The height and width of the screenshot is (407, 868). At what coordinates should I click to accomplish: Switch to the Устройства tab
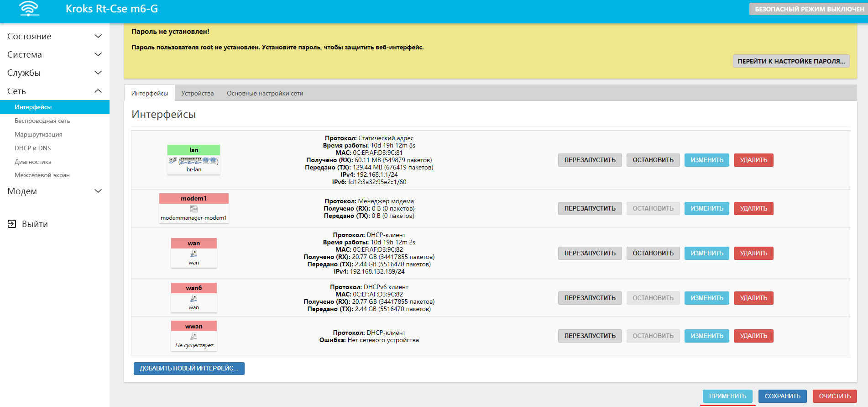(197, 93)
